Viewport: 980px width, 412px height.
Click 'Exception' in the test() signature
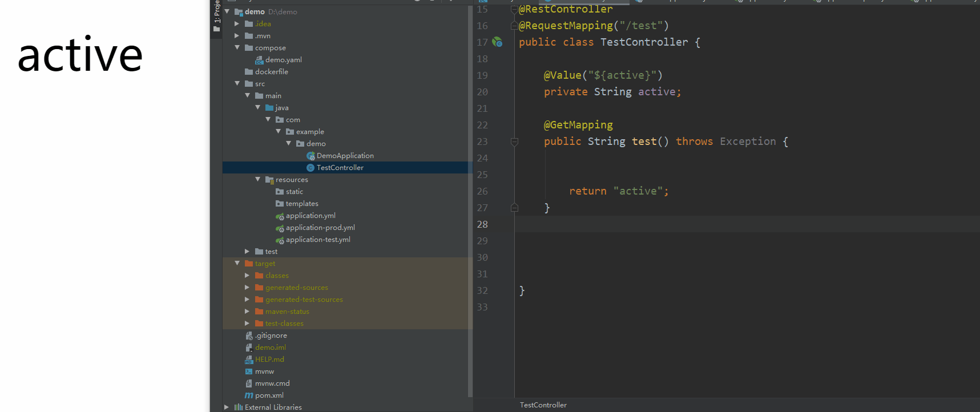tap(748, 142)
